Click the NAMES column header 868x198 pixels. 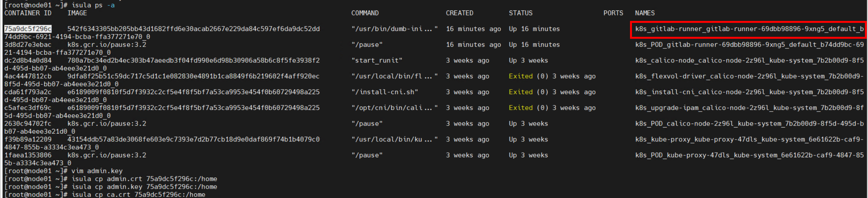tap(645, 13)
